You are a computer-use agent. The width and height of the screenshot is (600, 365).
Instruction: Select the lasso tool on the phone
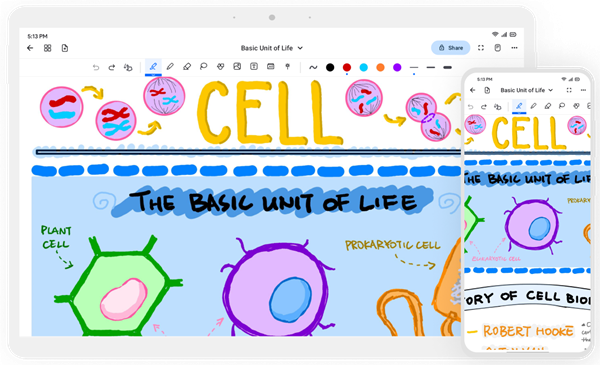tap(562, 106)
